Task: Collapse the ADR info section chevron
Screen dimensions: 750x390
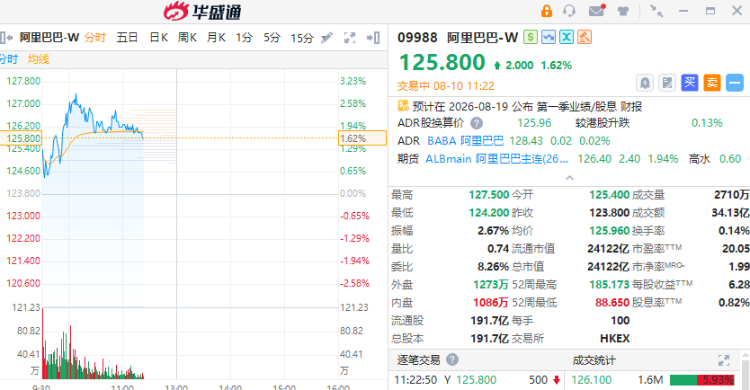Action: (x=569, y=178)
